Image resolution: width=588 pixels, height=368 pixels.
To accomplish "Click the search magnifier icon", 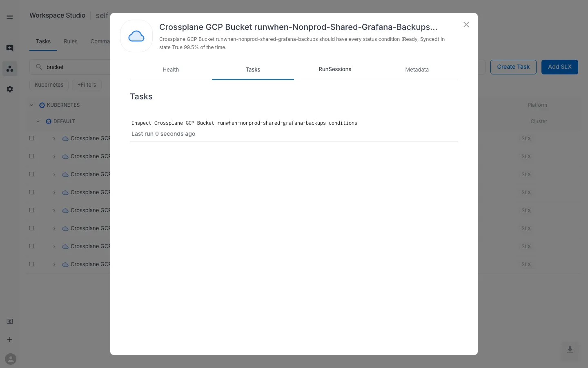I will pos(39,67).
